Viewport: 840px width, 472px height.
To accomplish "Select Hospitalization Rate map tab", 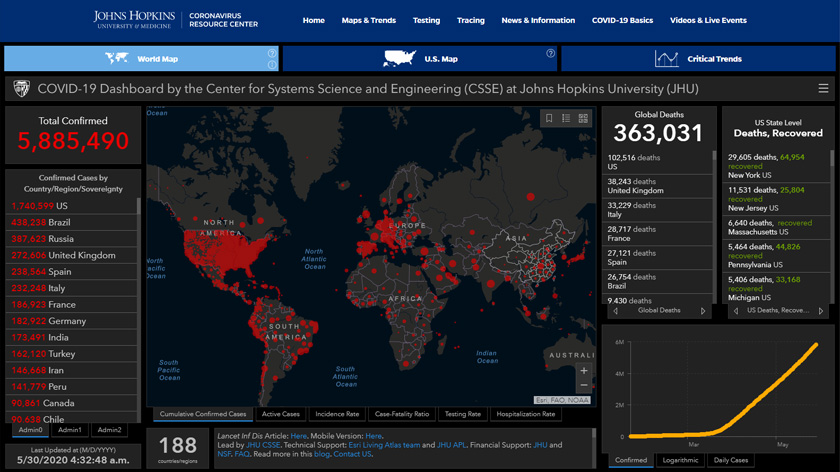I will [526, 414].
